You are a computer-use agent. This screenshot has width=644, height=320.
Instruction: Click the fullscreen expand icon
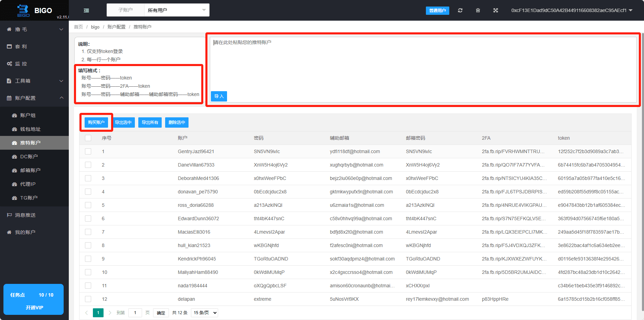(x=496, y=10)
